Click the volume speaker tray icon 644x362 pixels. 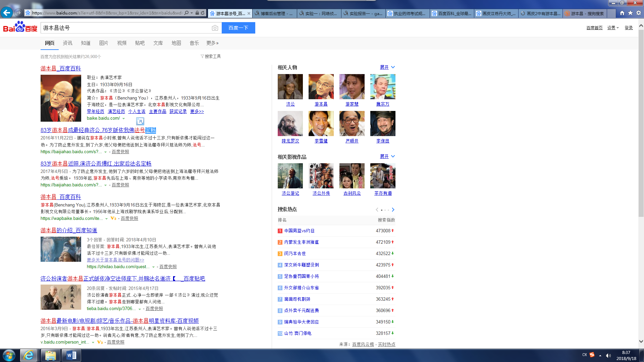pos(608,356)
